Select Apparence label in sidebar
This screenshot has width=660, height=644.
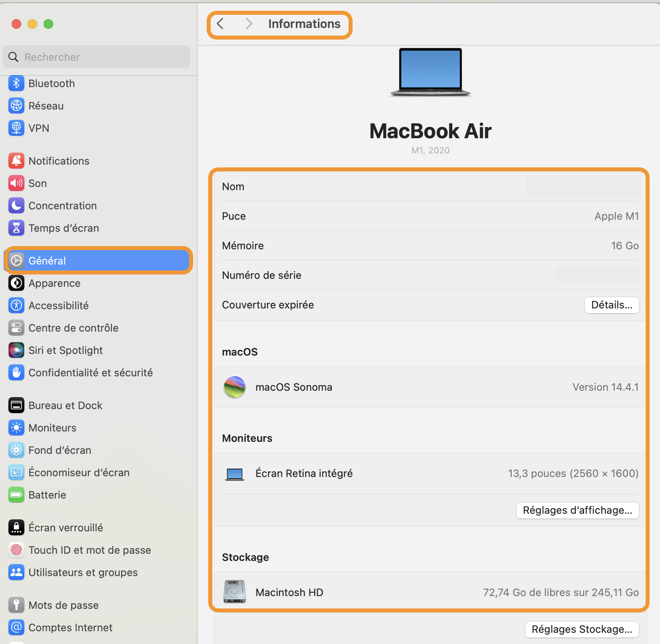tap(54, 283)
